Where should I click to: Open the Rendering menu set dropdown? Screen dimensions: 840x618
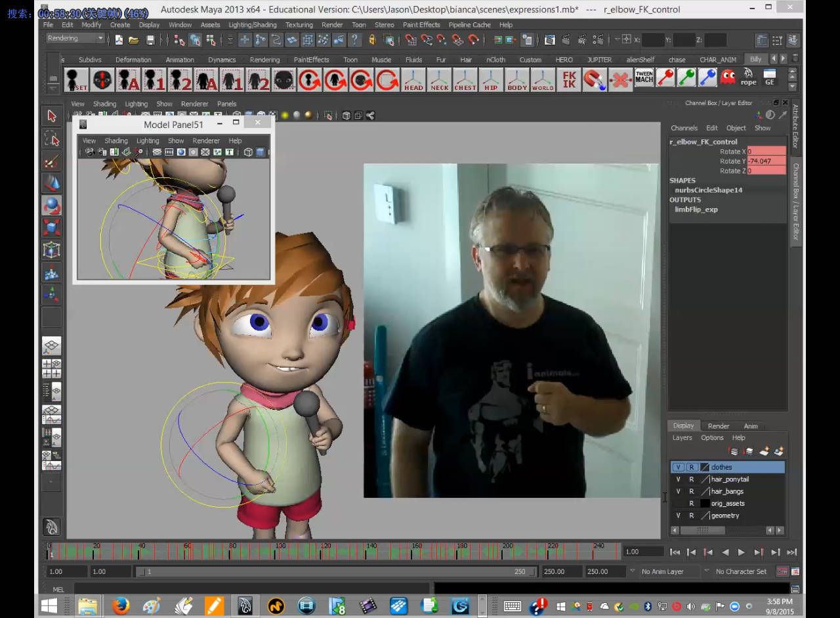[75, 39]
